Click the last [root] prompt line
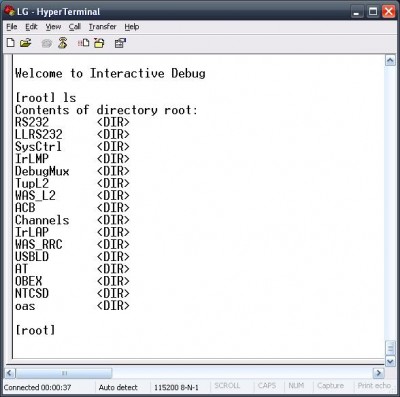This screenshot has height=397, width=400. 35,330
